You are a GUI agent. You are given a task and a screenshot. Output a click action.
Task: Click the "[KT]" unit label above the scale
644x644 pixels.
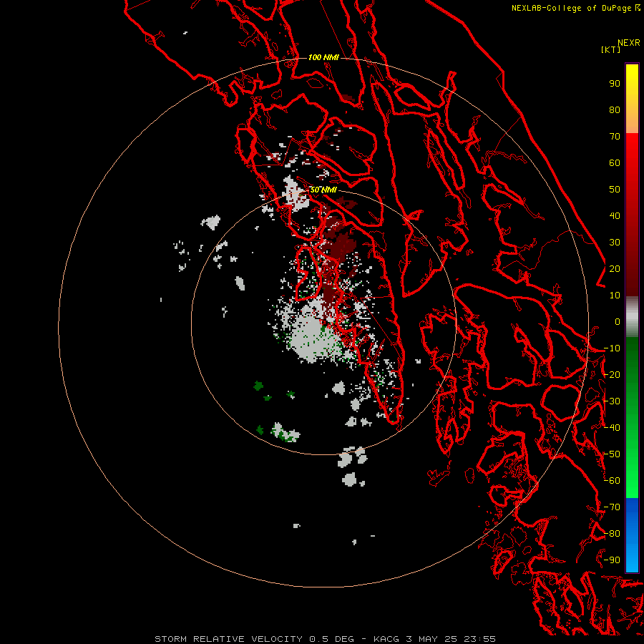pos(610,49)
